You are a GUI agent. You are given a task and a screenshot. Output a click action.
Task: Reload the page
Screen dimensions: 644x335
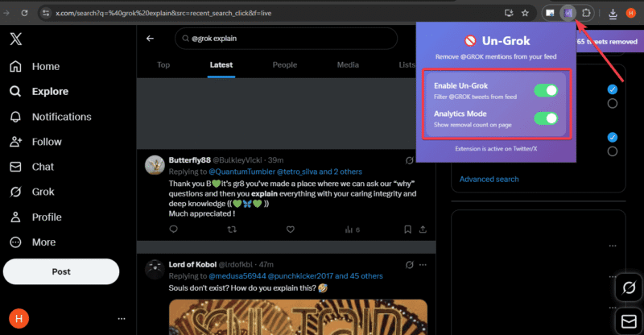point(25,13)
